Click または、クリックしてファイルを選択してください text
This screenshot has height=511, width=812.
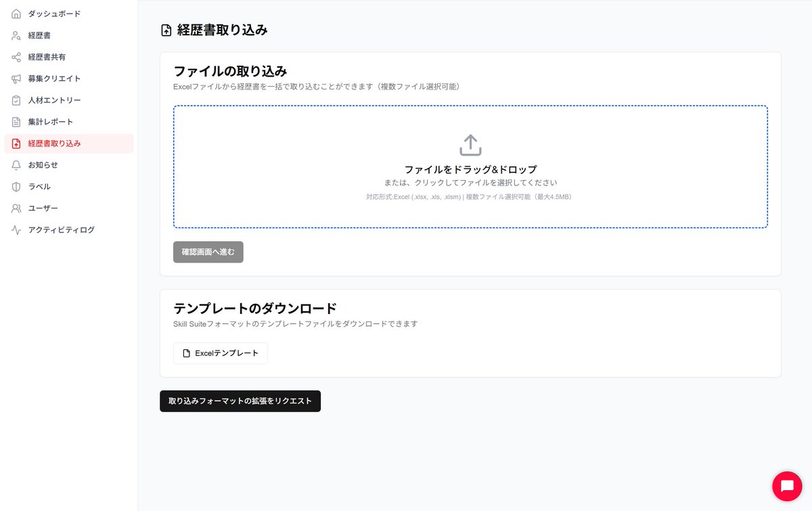pyautogui.click(x=470, y=183)
